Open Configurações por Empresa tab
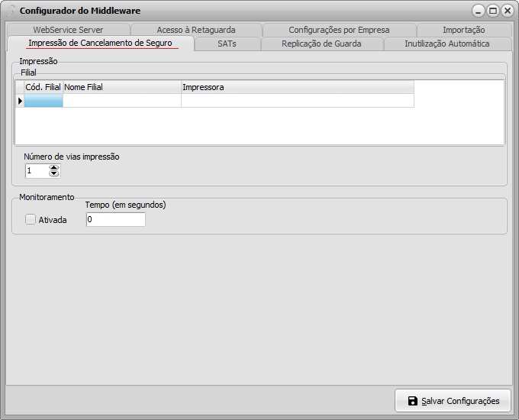The height and width of the screenshot is (420, 519). [x=339, y=30]
